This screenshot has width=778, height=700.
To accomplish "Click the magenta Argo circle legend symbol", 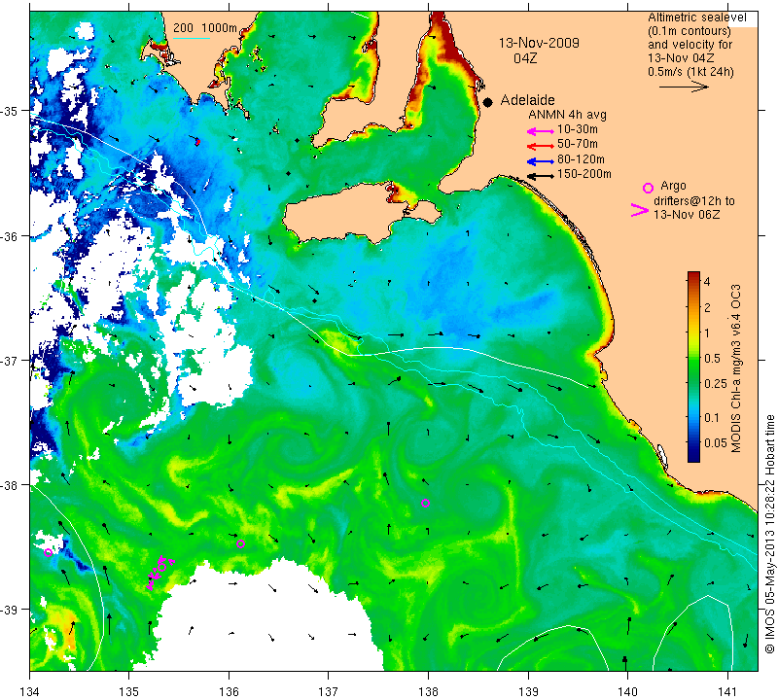I will (x=648, y=188).
